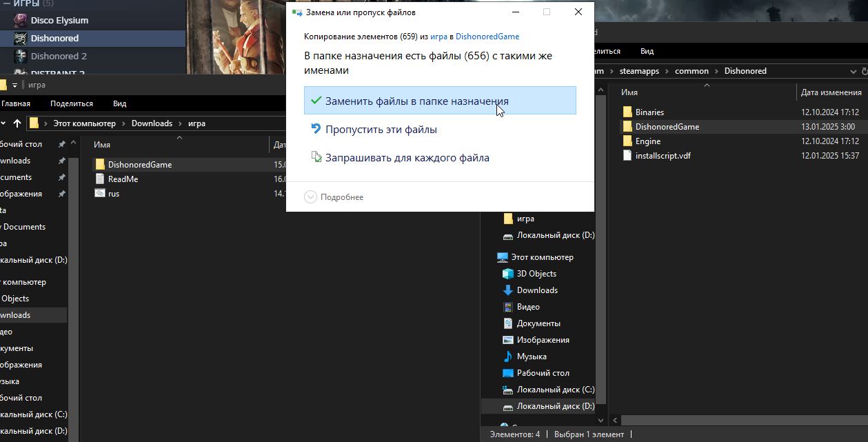
Task: Open the address bar history dropdown in Dishonored window
Action: coord(853,71)
